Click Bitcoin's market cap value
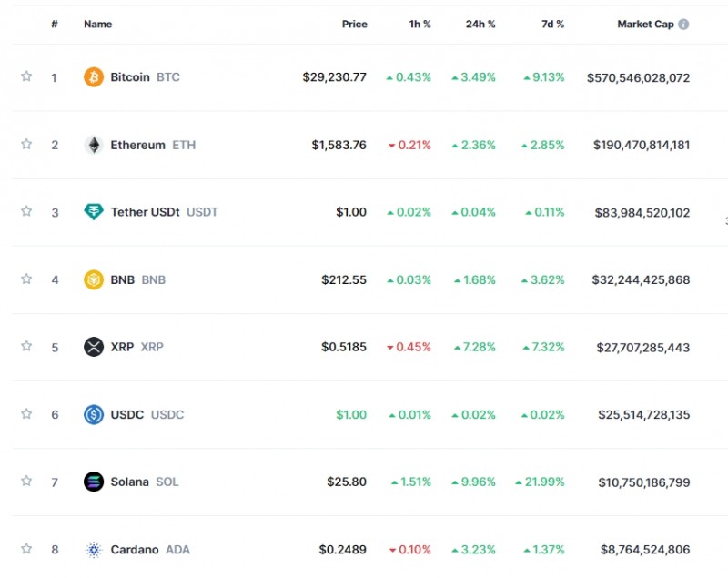Screen dimensions: 728x578 639,77
